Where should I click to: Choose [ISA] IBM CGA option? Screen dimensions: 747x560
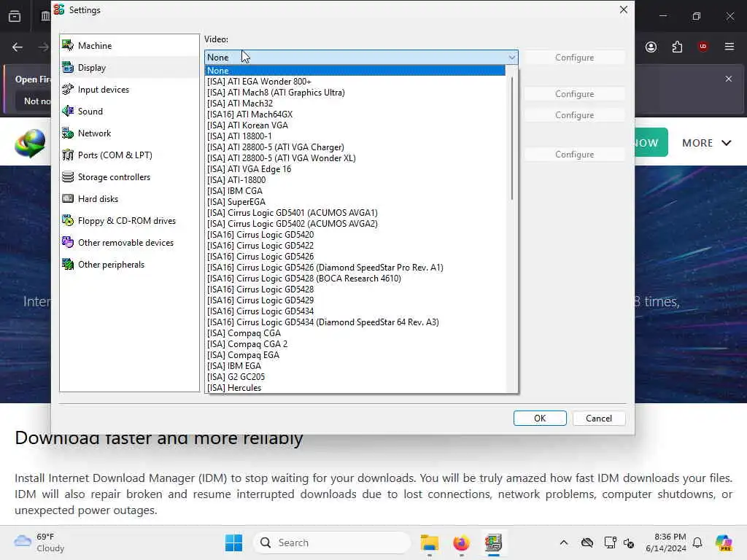(355, 191)
